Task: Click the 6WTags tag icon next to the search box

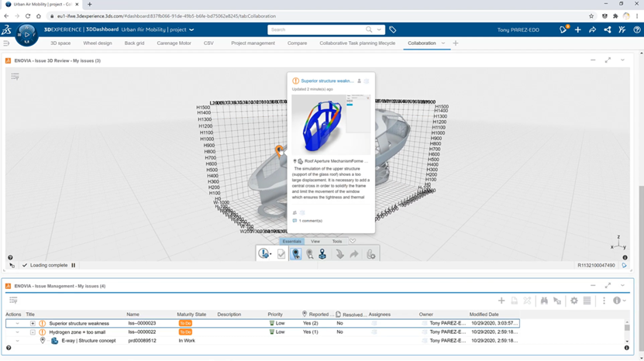Action: coord(393,29)
